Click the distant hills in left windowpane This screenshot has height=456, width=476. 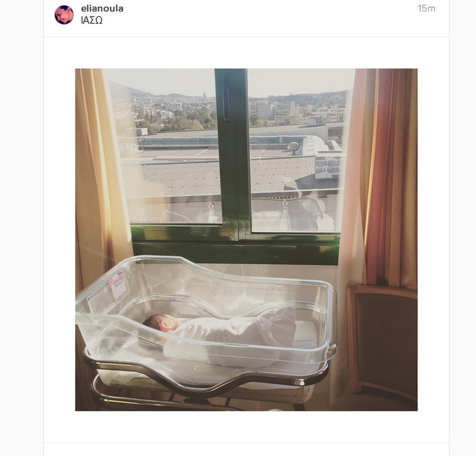[152, 91]
